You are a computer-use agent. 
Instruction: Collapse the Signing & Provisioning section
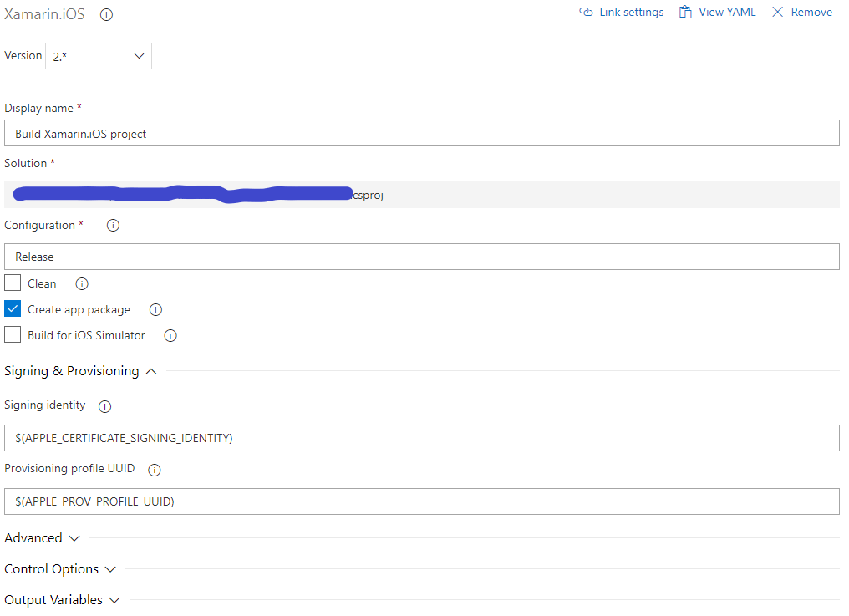pos(81,371)
